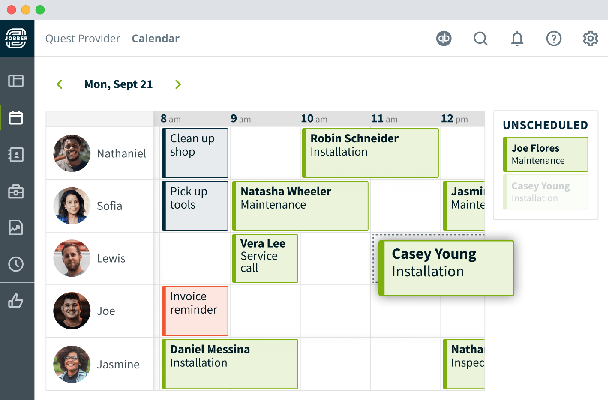Open settings gear icon
This screenshot has width=608, height=400.
click(x=590, y=39)
